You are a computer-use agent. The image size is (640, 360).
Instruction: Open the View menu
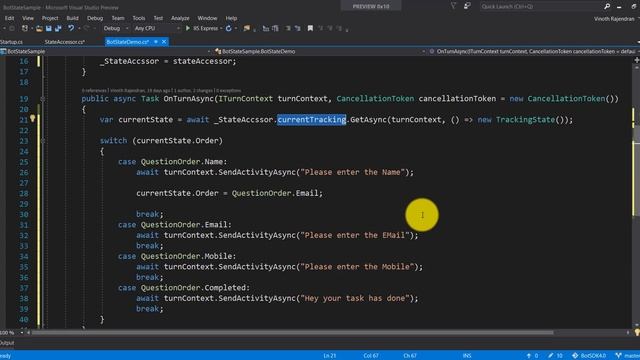28,18
